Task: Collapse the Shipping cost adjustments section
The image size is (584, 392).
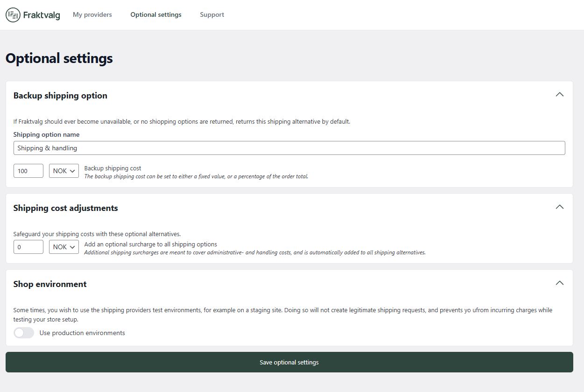Action: (x=560, y=207)
